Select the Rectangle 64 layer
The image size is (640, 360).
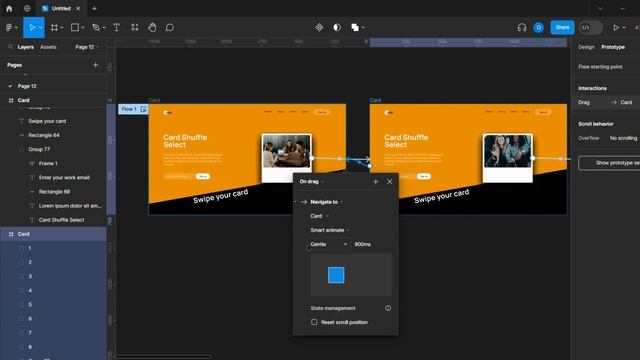pyautogui.click(x=53, y=135)
